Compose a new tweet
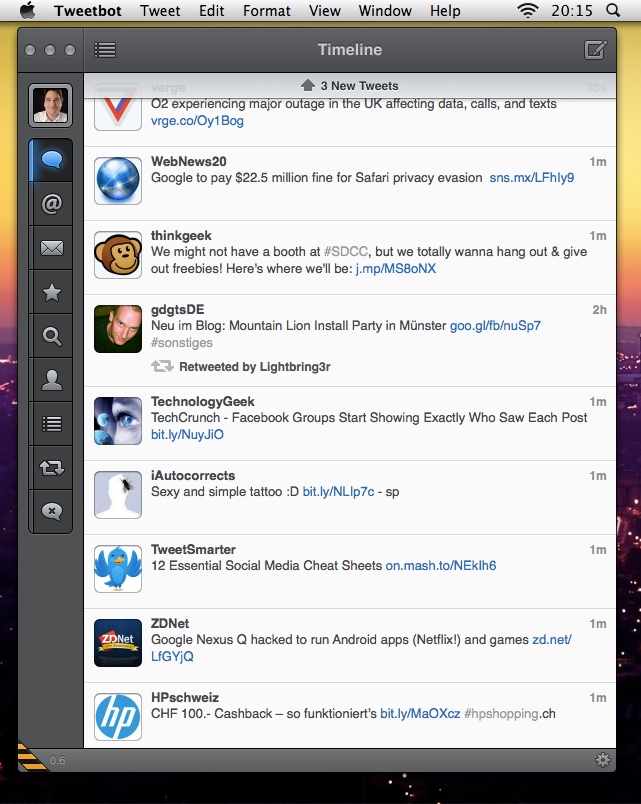This screenshot has width=641, height=804. (x=595, y=50)
